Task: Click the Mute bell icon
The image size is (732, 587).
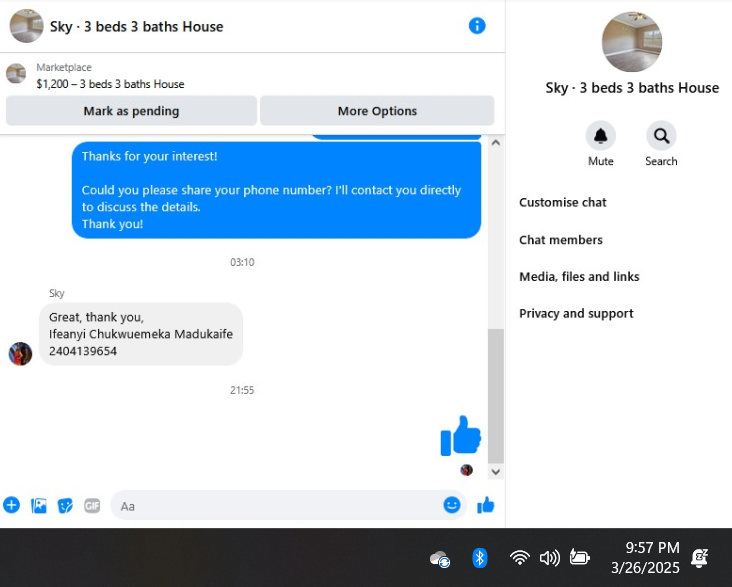Action: (600, 136)
